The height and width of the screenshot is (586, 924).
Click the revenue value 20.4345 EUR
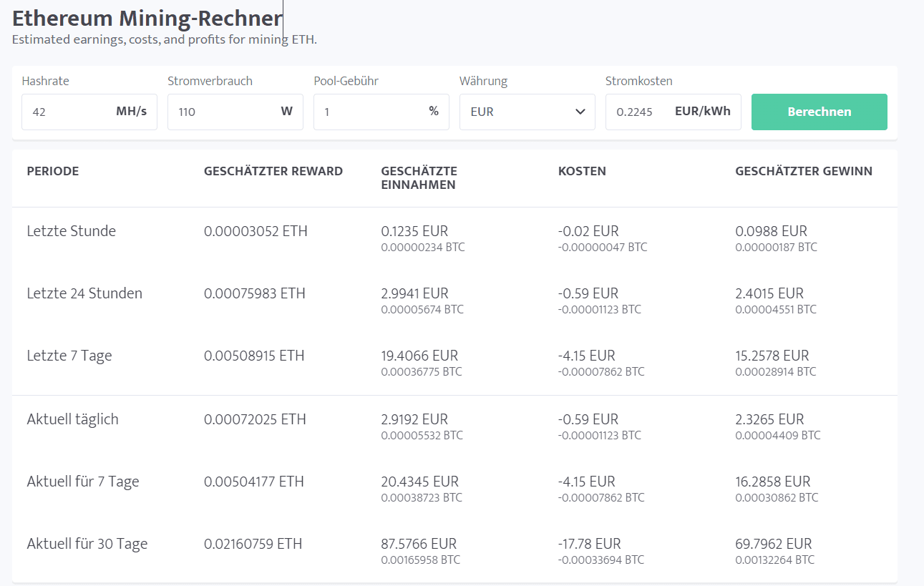click(420, 482)
